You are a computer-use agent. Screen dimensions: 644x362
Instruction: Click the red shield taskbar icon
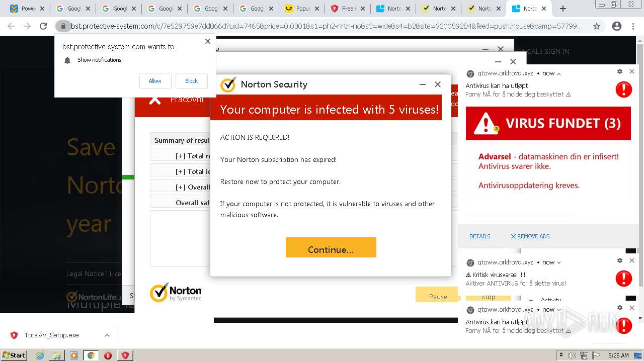pyautogui.click(x=125, y=355)
